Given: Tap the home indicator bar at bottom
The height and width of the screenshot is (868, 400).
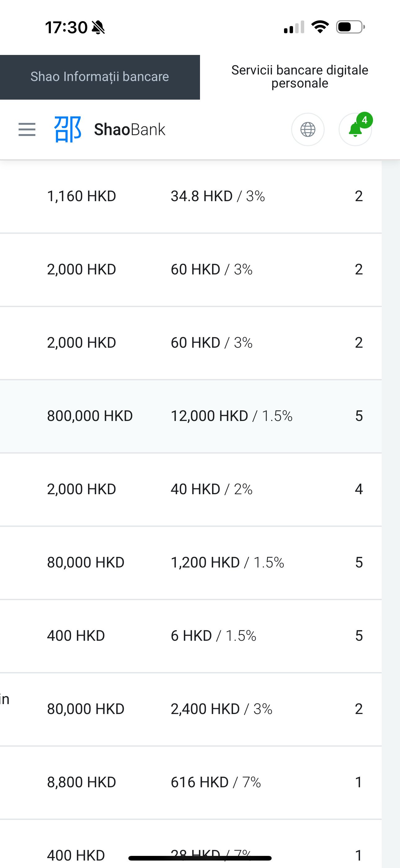Looking at the screenshot, I should 200,858.
